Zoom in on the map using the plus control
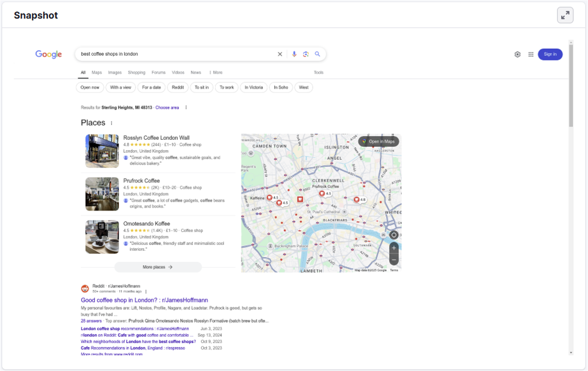 click(394, 248)
